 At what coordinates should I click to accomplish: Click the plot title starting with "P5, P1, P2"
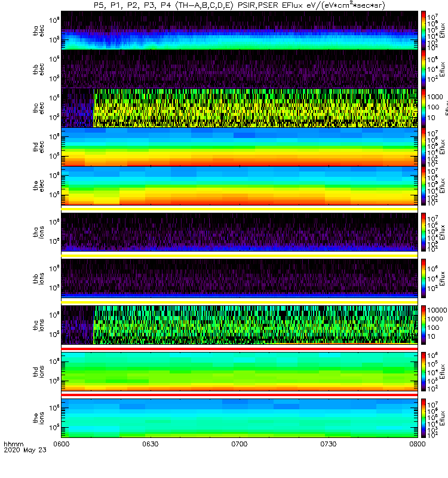tap(240, 5)
